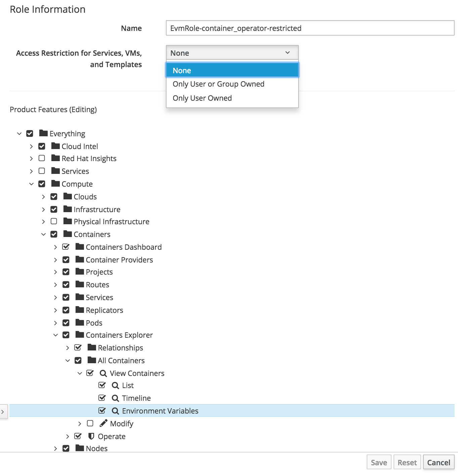Select the Environment Variables search icon
458x476 pixels.
[x=116, y=411]
